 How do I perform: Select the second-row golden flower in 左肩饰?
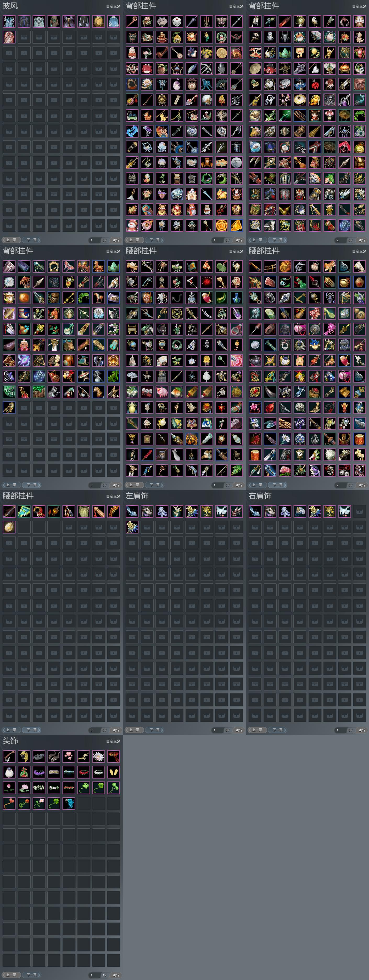[132, 527]
